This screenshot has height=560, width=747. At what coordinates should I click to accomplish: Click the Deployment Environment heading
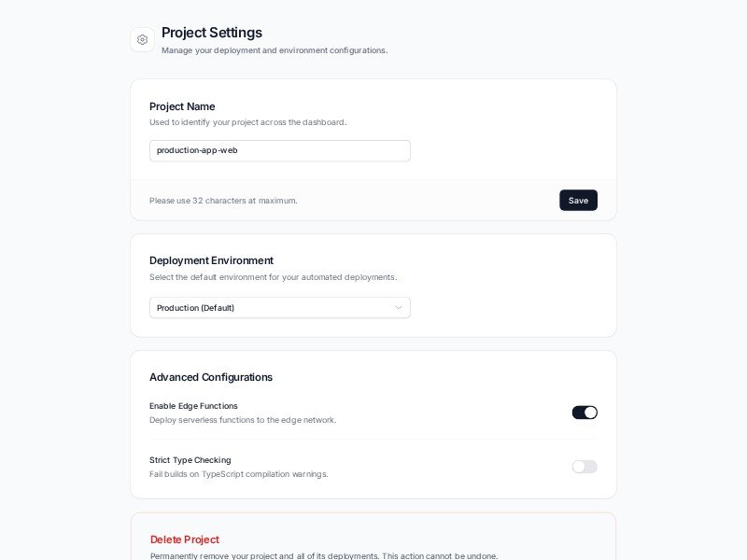211,260
